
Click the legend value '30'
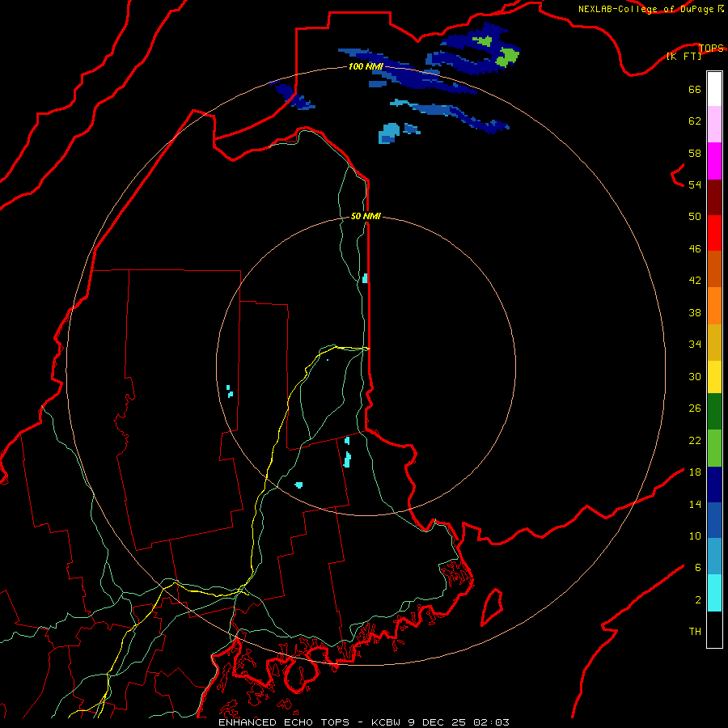tap(695, 376)
